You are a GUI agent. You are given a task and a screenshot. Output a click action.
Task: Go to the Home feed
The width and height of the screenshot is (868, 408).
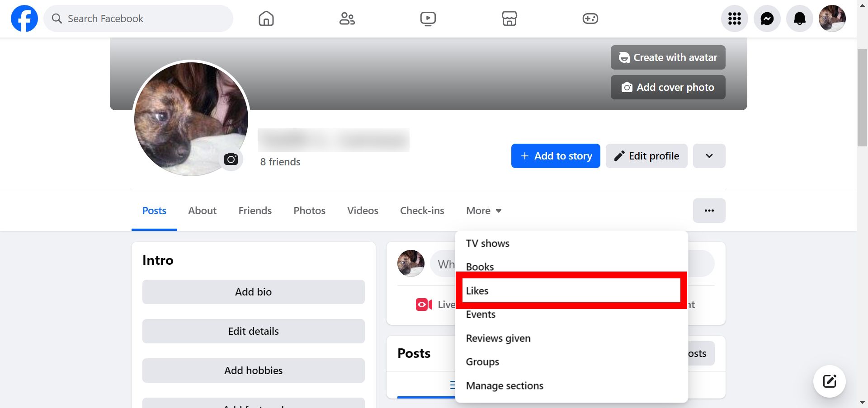(266, 19)
